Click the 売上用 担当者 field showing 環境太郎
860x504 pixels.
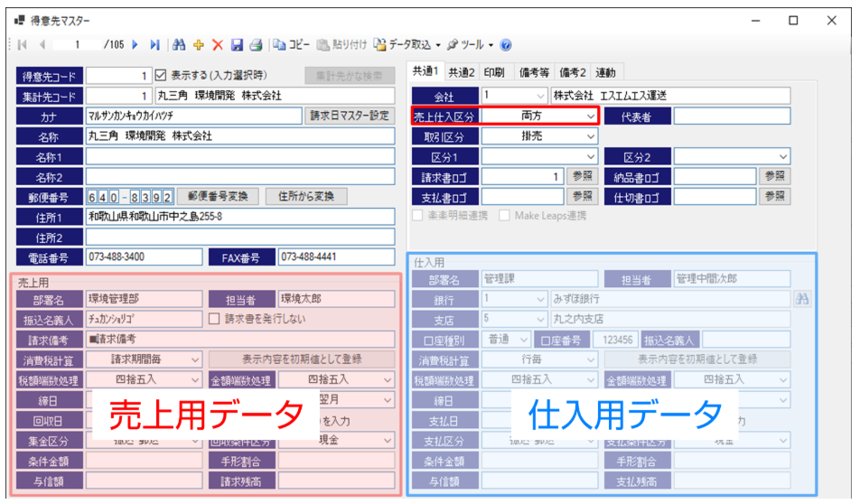(x=336, y=299)
